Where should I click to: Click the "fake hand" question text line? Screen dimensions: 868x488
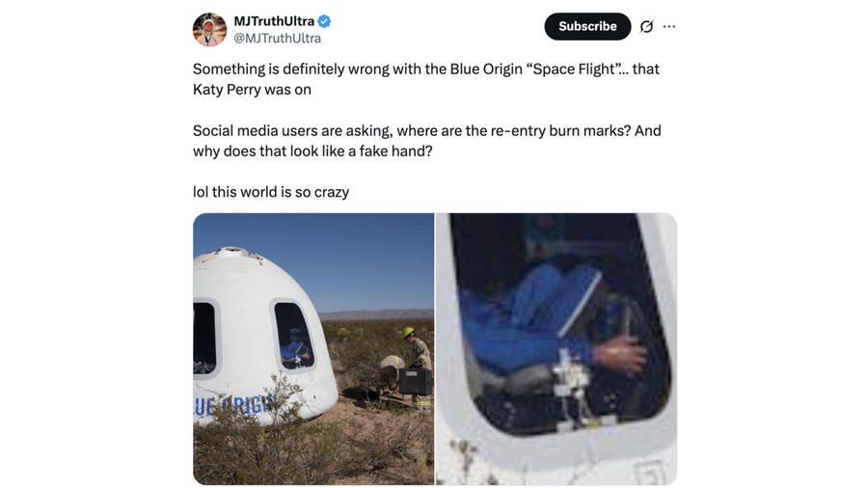(312, 151)
